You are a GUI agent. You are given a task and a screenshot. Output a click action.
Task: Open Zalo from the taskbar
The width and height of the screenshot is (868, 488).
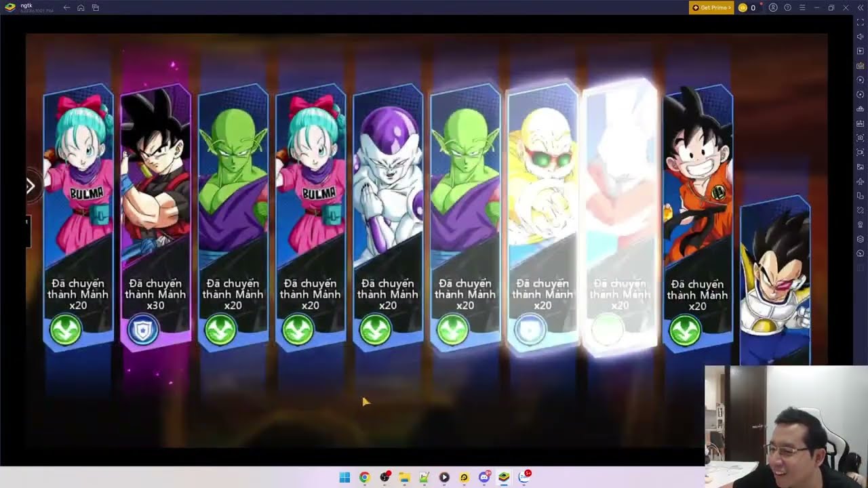click(525, 477)
